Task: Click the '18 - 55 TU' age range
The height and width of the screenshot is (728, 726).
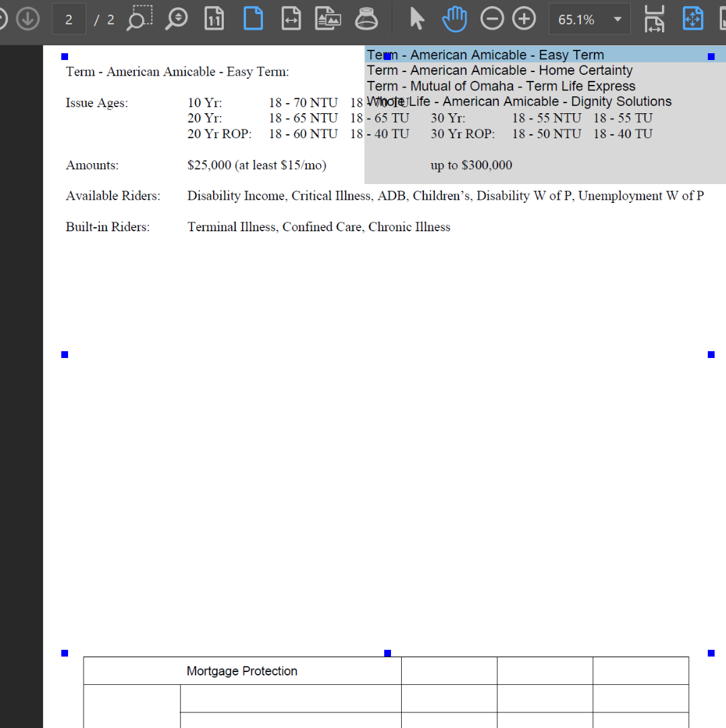Action: [623, 119]
